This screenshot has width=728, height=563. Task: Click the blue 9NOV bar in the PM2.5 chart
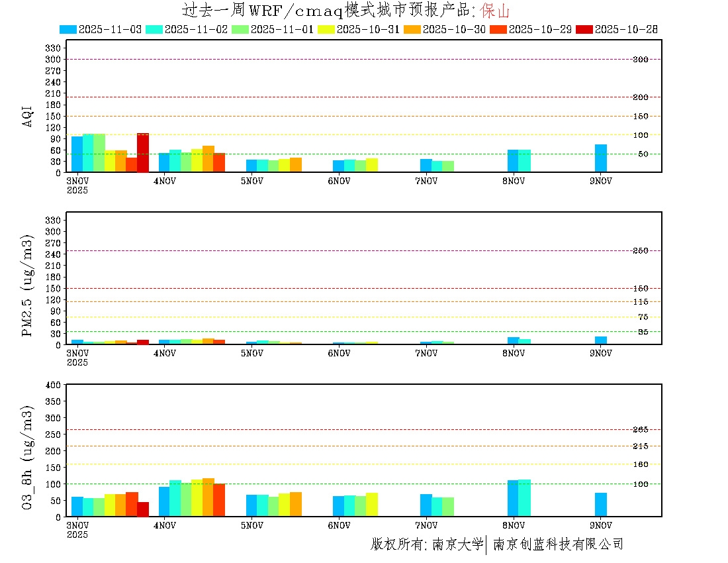[x=601, y=340]
